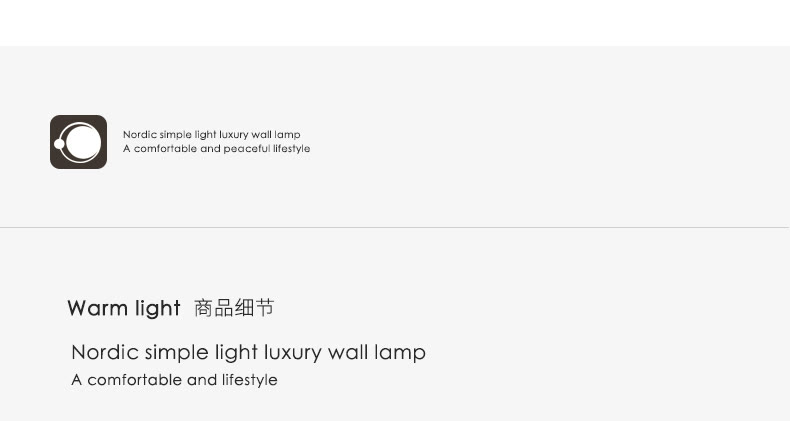Click the Chinese text 商品细节
The height and width of the screenshot is (421, 790).
234,308
